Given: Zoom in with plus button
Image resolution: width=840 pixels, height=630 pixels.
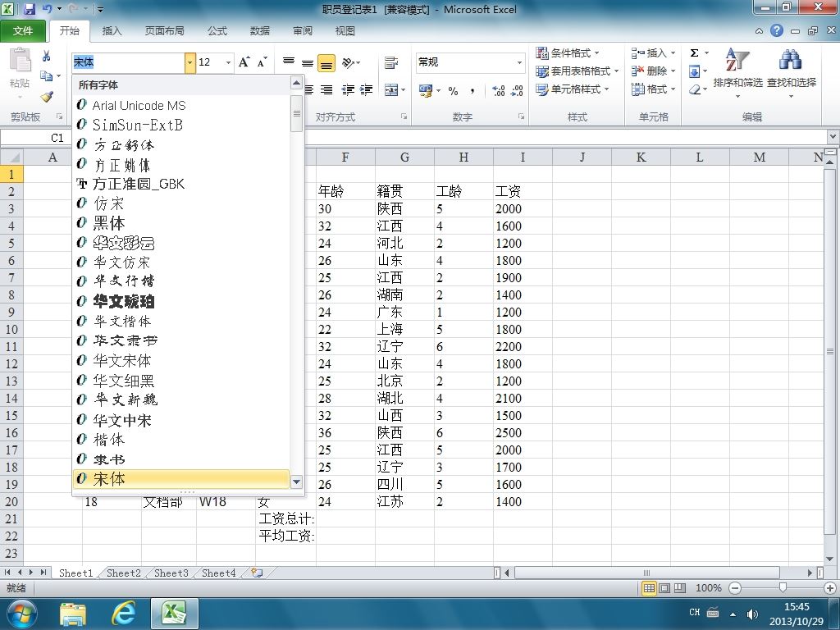Looking at the screenshot, I should [830, 588].
